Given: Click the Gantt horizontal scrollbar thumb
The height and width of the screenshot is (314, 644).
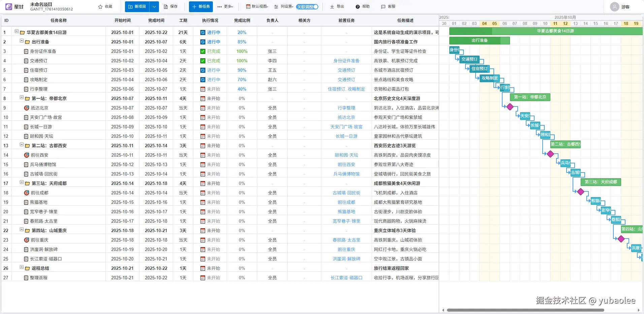Looking at the screenshot, I should 525,310.
